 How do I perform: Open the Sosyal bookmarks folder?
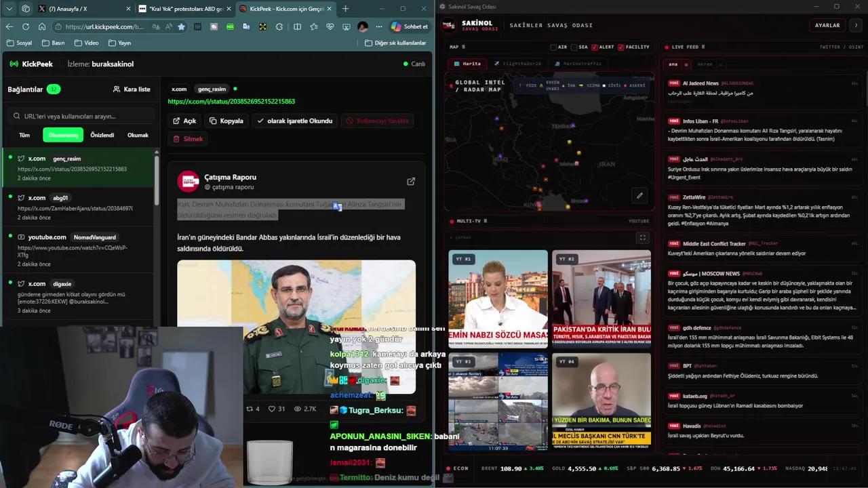coord(19,43)
